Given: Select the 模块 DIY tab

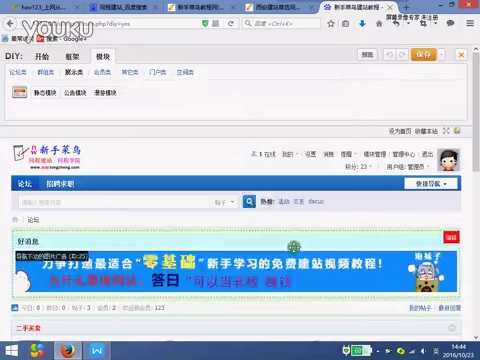Looking at the screenshot, I should pyautogui.click(x=103, y=56).
